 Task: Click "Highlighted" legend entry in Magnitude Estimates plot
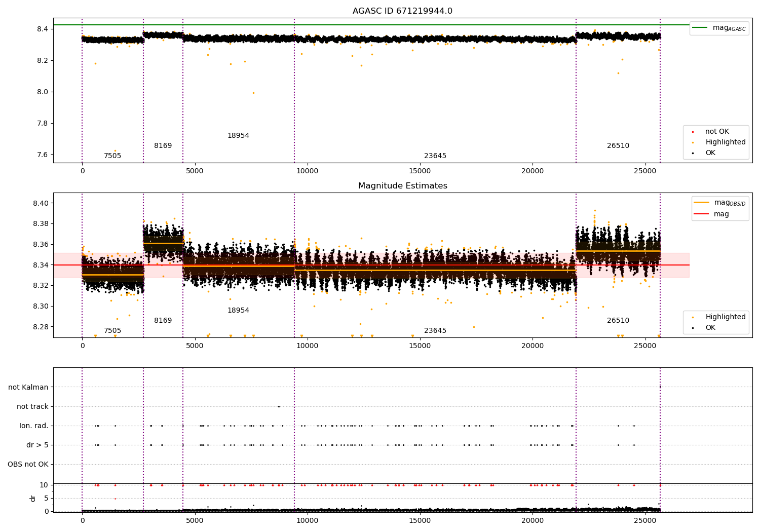(726, 317)
